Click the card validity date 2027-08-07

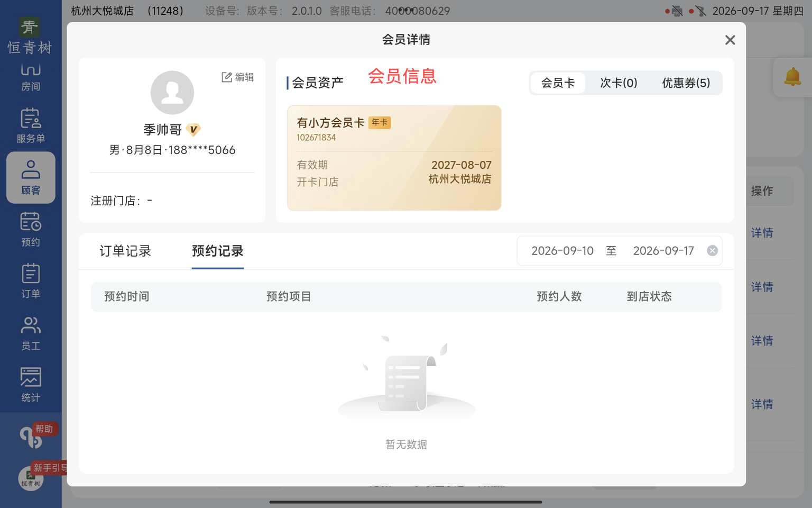[461, 165]
